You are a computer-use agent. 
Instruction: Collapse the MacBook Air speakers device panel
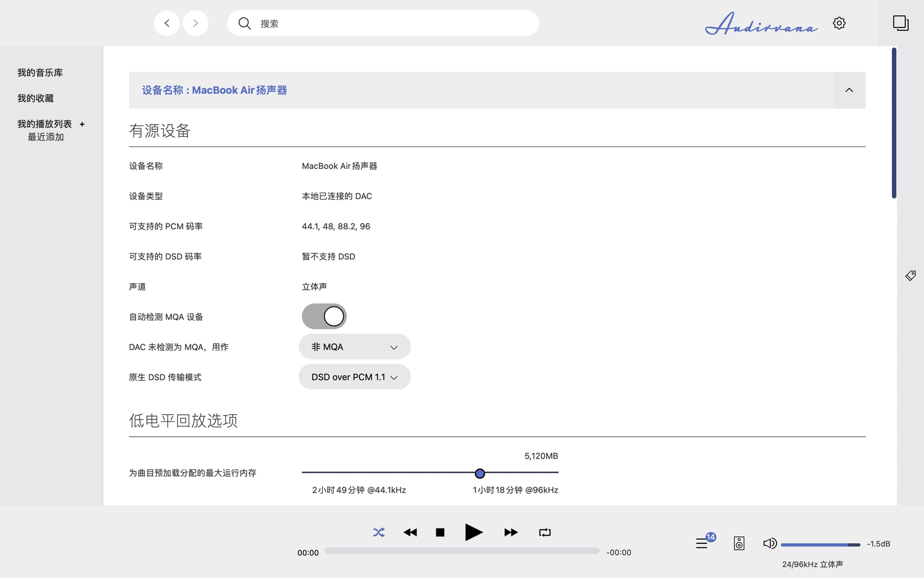tap(849, 90)
